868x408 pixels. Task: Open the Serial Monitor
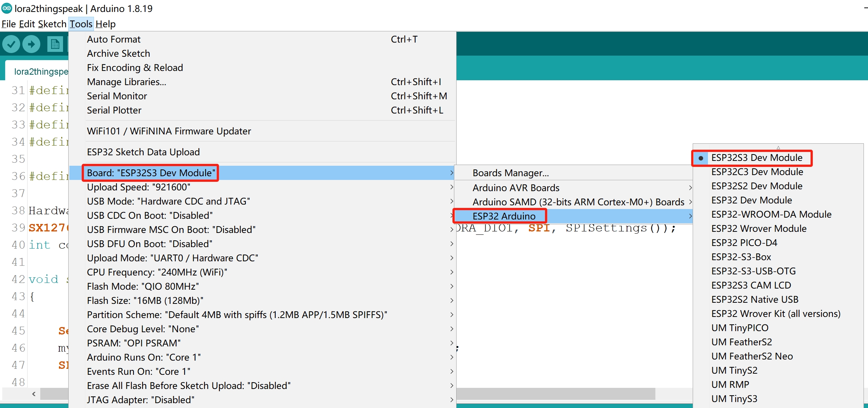pos(263,96)
